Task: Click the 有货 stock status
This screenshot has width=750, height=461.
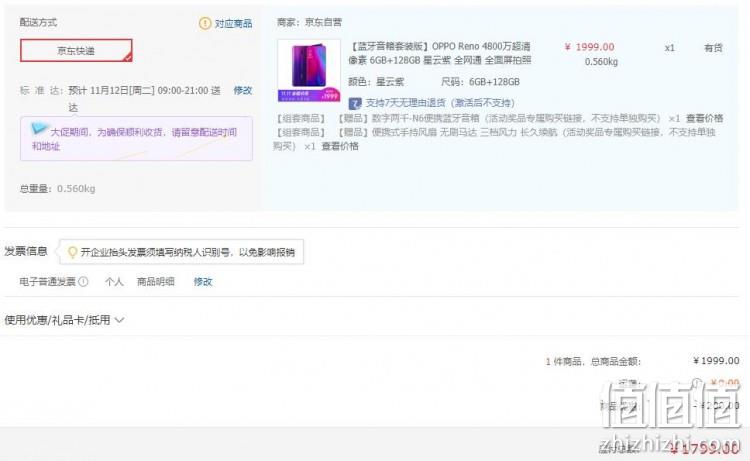Action: coord(713,48)
